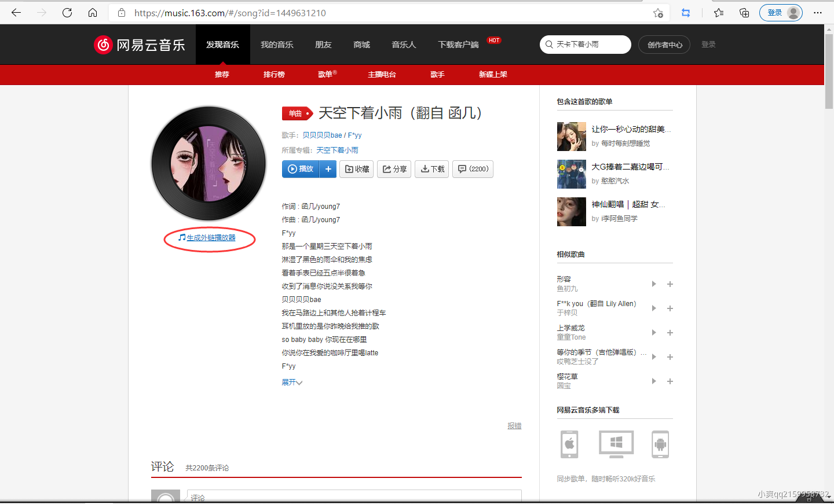Play 形容 in similar songs list
Image resolution: width=834 pixels, height=504 pixels.
click(653, 284)
